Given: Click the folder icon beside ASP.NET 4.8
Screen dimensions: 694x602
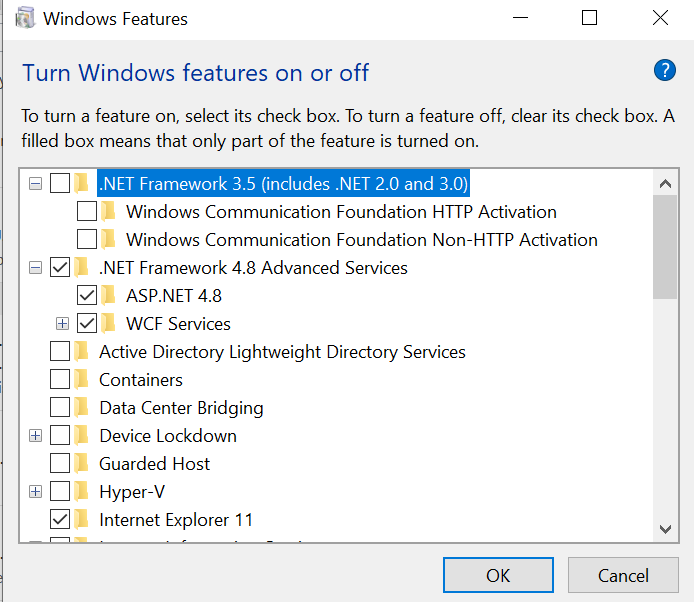Looking at the screenshot, I should 108,296.
